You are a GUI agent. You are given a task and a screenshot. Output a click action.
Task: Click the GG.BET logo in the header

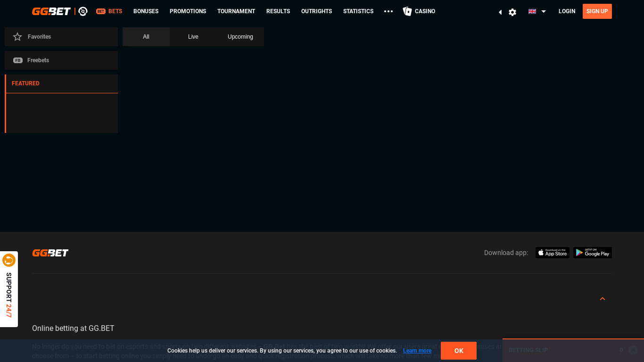tap(51, 11)
